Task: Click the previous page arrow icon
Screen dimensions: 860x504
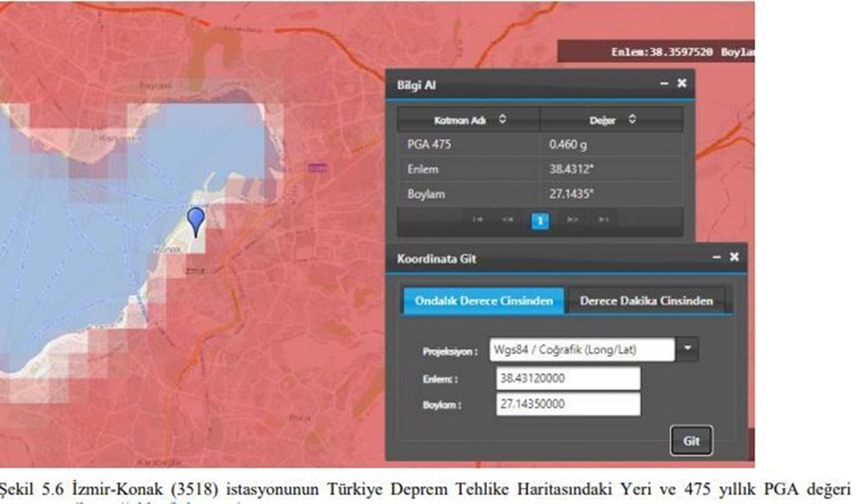Action: (x=509, y=219)
